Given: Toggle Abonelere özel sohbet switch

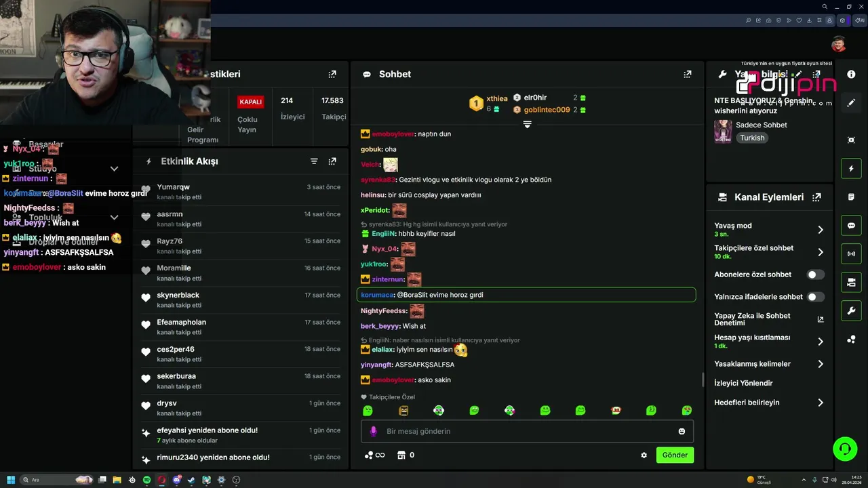Looking at the screenshot, I should [x=815, y=274].
